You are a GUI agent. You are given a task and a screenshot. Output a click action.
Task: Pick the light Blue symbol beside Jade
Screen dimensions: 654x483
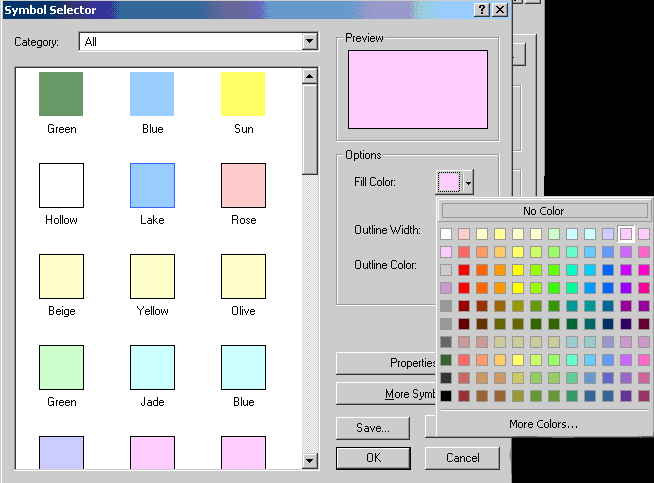[x=243, y=367]
